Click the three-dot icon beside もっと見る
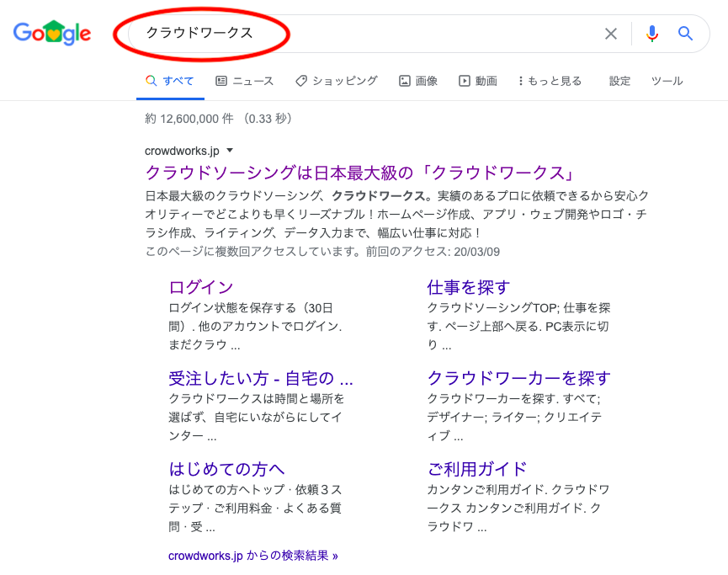 (520, 81)
